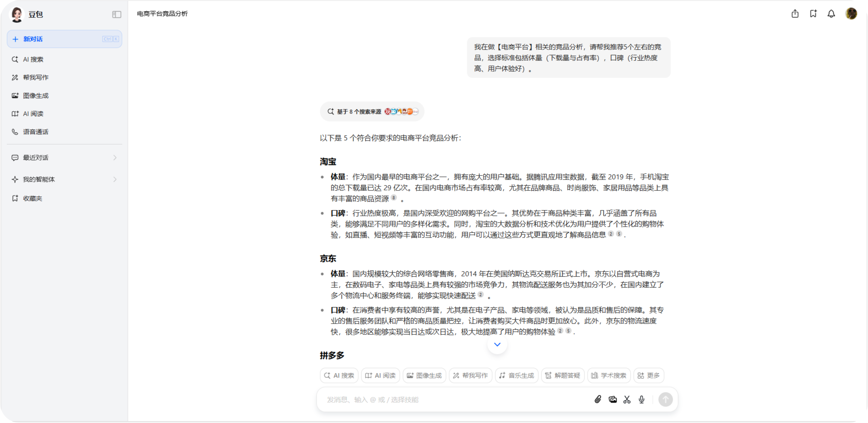Select the 图像生成 skill icon

tap(424, 375)
